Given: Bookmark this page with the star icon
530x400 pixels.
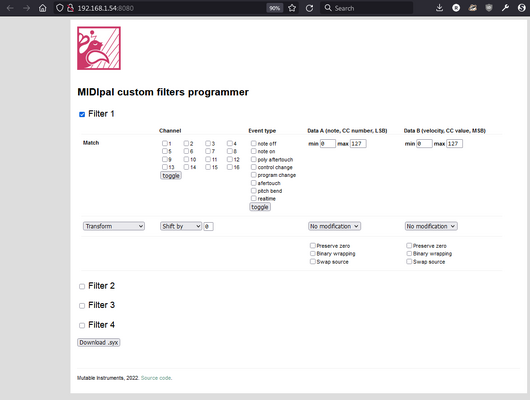Looking at the screenshot, I should 292,8.
